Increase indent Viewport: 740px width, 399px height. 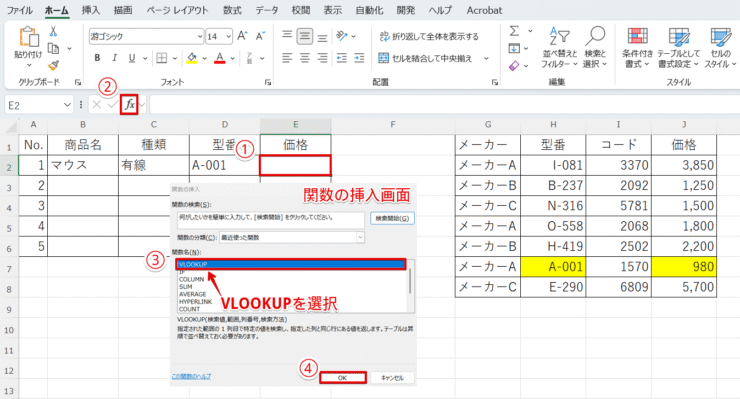[359, 58]
